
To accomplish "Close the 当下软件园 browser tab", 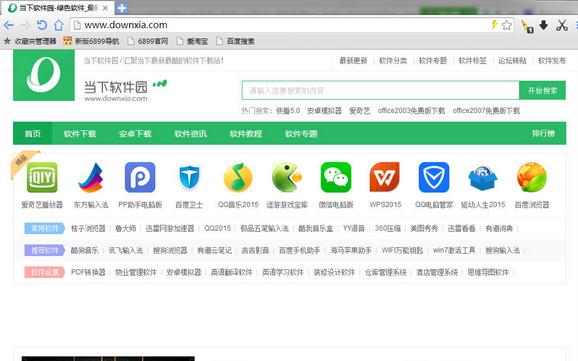I will point(105,8).
